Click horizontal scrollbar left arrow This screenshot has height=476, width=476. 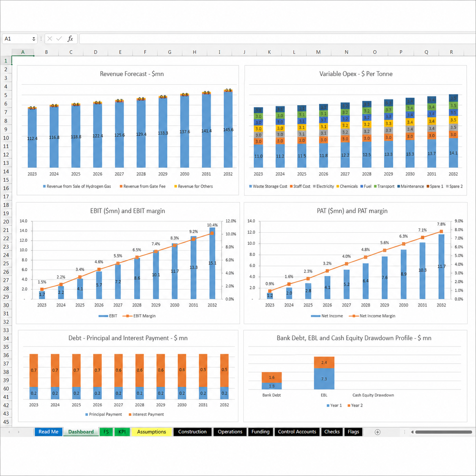tap(412, 432)
